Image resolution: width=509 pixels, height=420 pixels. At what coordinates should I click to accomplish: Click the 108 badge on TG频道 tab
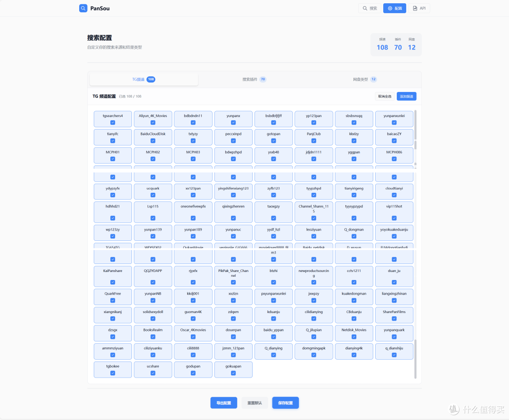click(151, 79)
